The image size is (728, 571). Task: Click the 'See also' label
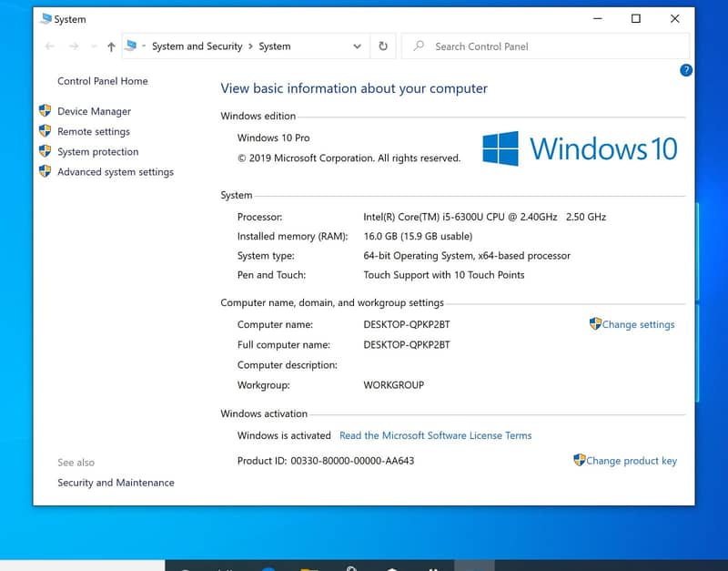click(76, 463)
